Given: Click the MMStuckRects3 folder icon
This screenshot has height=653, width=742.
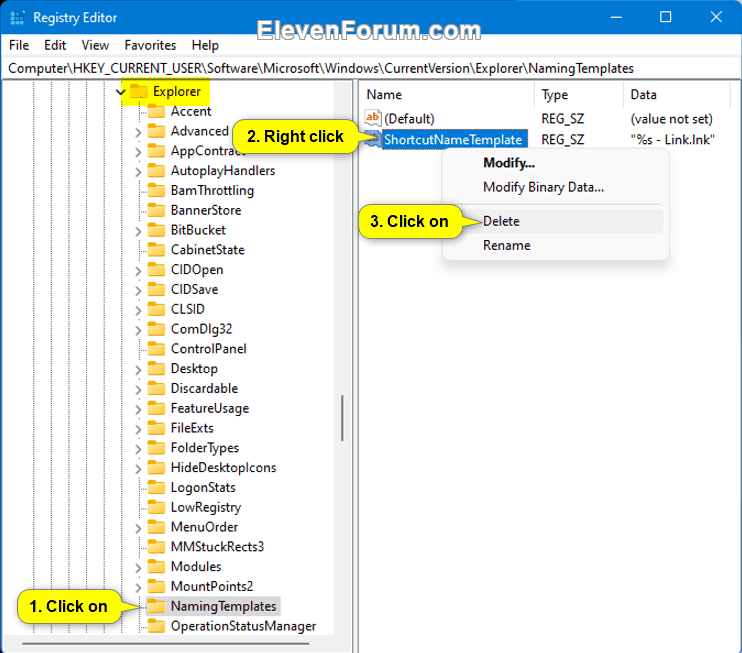Looking at the screenshot, I should tap(156, 547).
